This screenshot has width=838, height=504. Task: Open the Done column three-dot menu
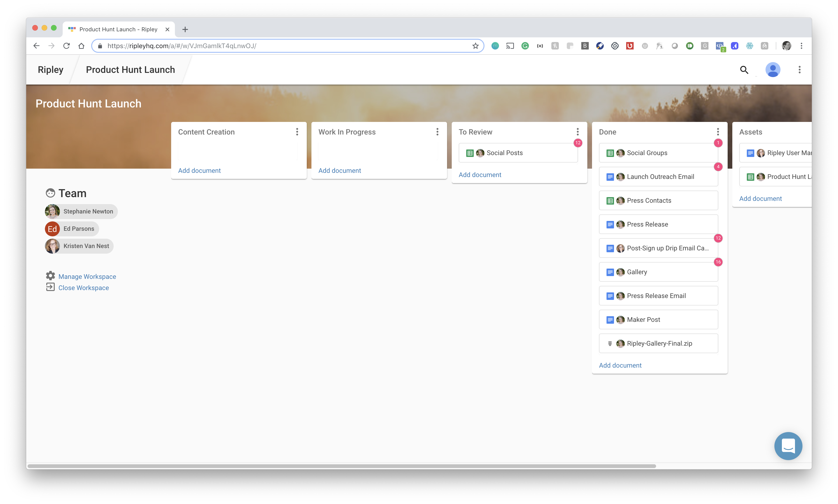click(718, 132)
